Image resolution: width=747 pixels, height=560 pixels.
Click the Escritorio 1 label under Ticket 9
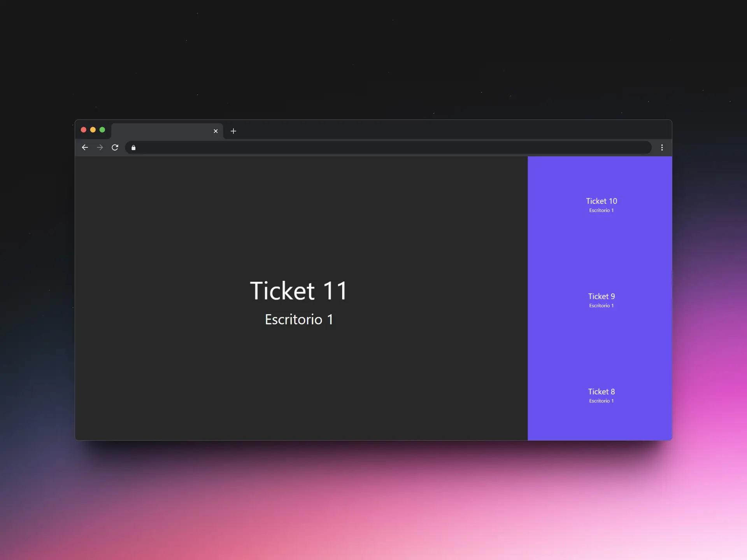pyautogui.click(x=601, y=305)
